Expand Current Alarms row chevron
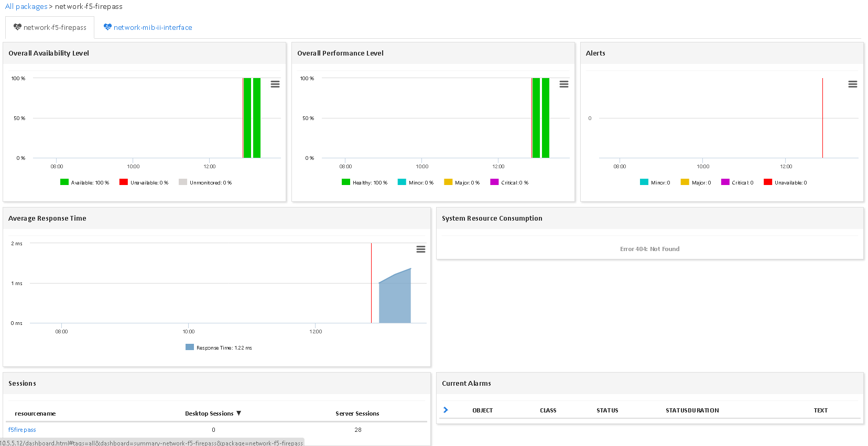 pyautogui.click(x=446, y=410)
